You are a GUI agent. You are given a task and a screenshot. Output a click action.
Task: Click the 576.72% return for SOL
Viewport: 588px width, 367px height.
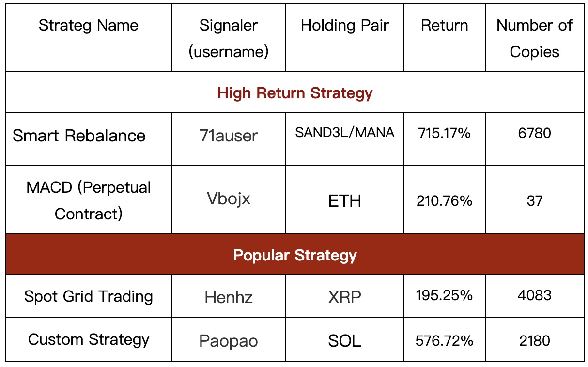pos(444,341)
